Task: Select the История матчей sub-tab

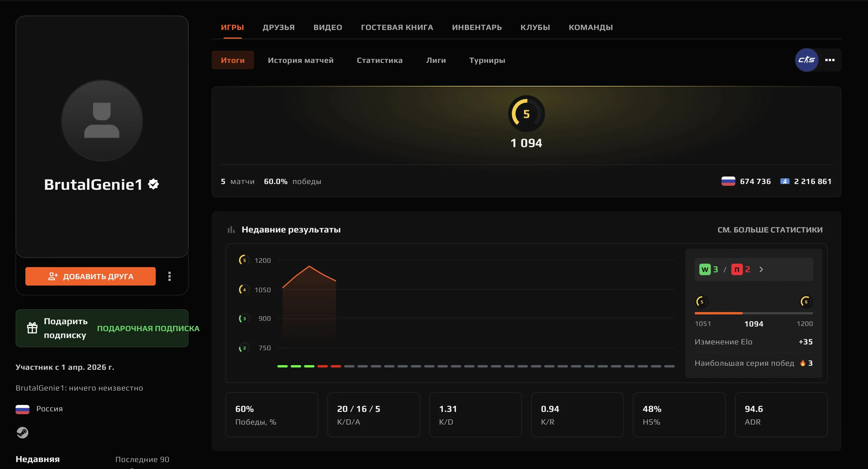Action: coord(300,60)
